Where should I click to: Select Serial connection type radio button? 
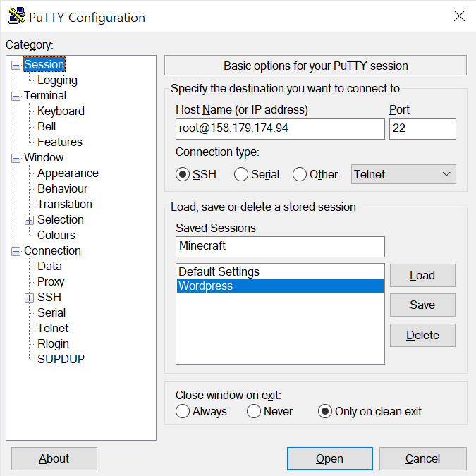point(241,174)
